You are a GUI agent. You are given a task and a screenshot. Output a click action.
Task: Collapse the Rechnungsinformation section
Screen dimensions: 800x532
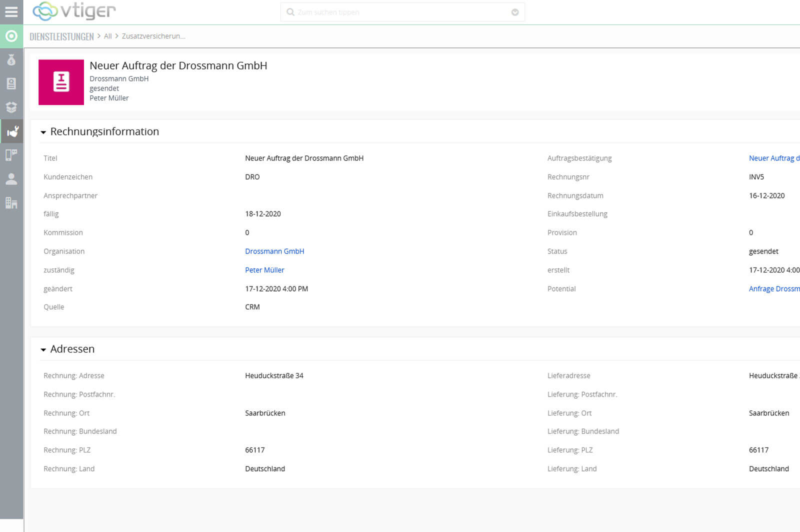[x=43, y=132]
